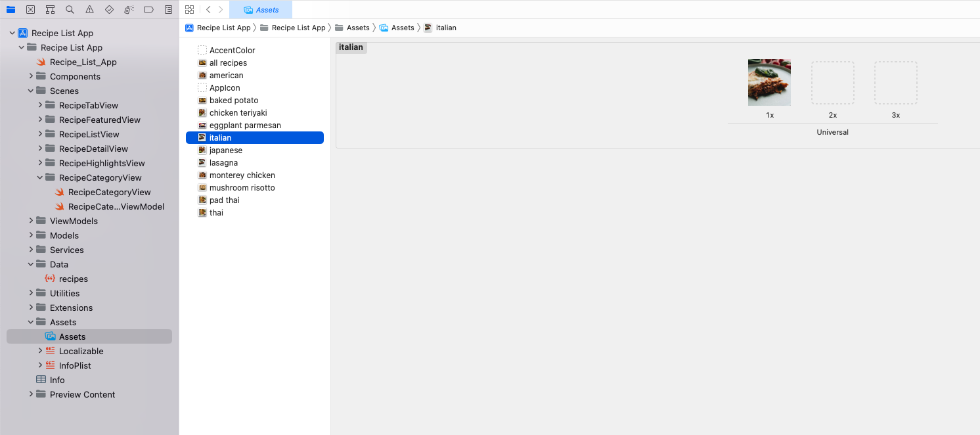Click the related items grid icon
The image size is (980, 435).
(x=189, y=9)
